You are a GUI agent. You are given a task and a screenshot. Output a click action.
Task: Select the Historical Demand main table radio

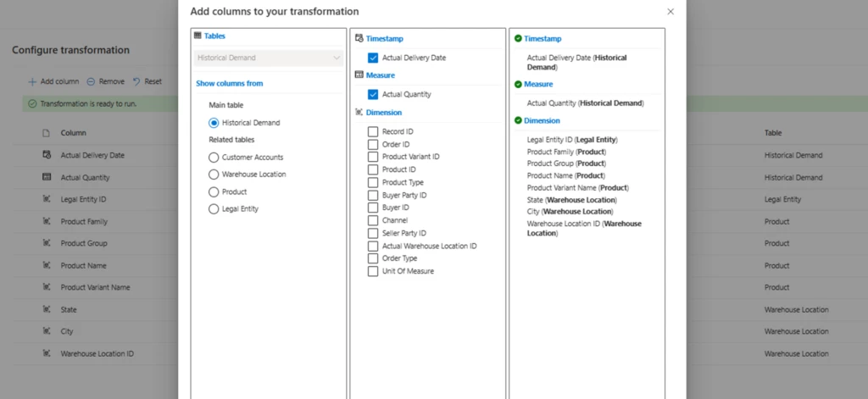(x=214, y=123)
